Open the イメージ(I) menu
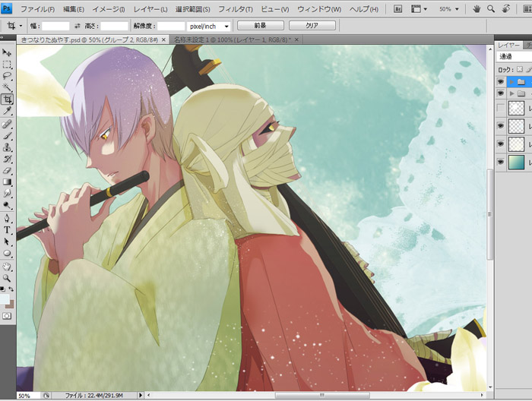532x401 pixels. [109, 9]
